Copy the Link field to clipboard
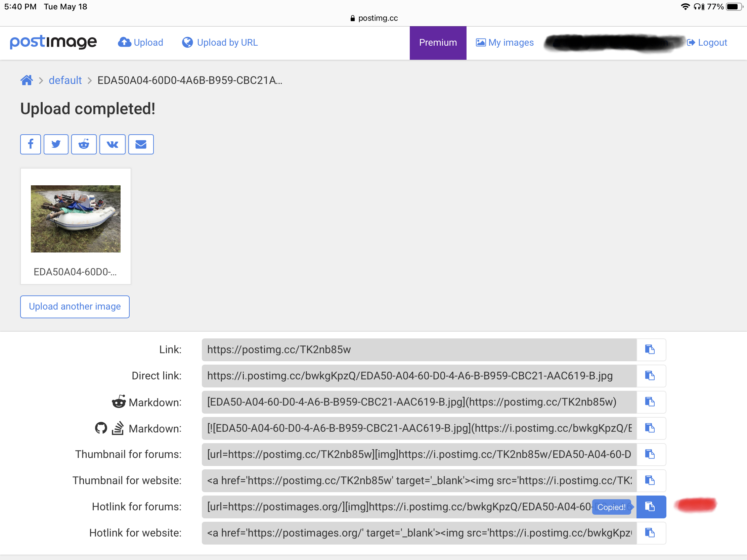Screen dimensions: 747x560 tap(650, 349)
